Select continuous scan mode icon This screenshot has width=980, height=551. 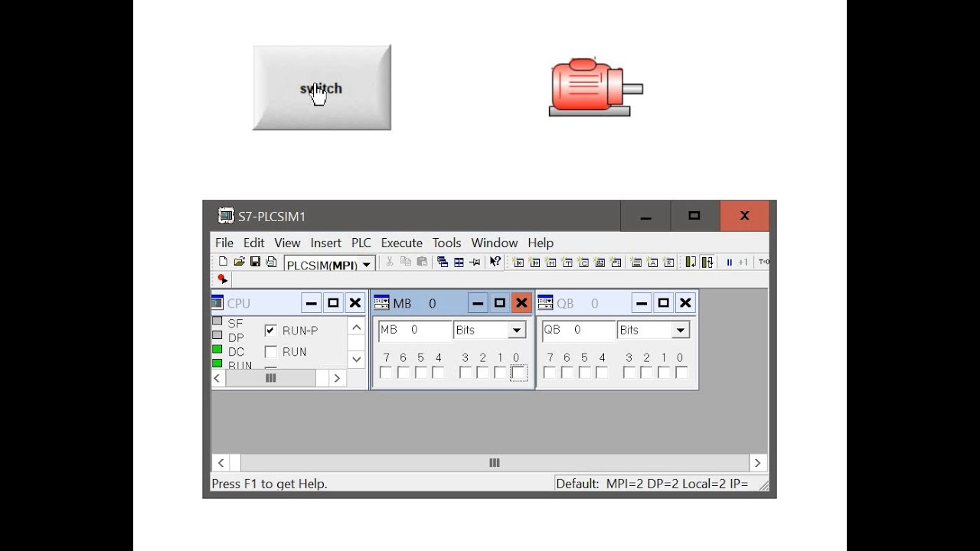707,262
